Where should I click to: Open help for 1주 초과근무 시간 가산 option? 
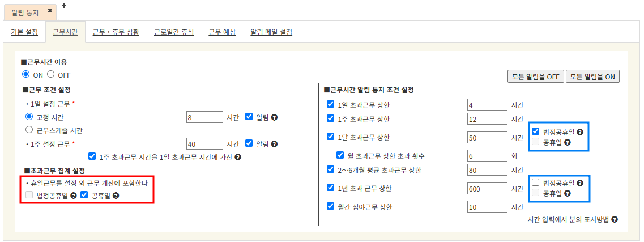[238, 157]
